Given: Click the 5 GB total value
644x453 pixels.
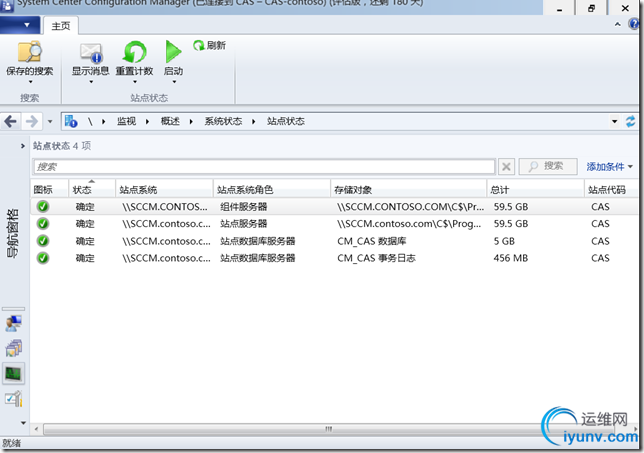Looking at the screenshot, I should [x=504, y=241].
